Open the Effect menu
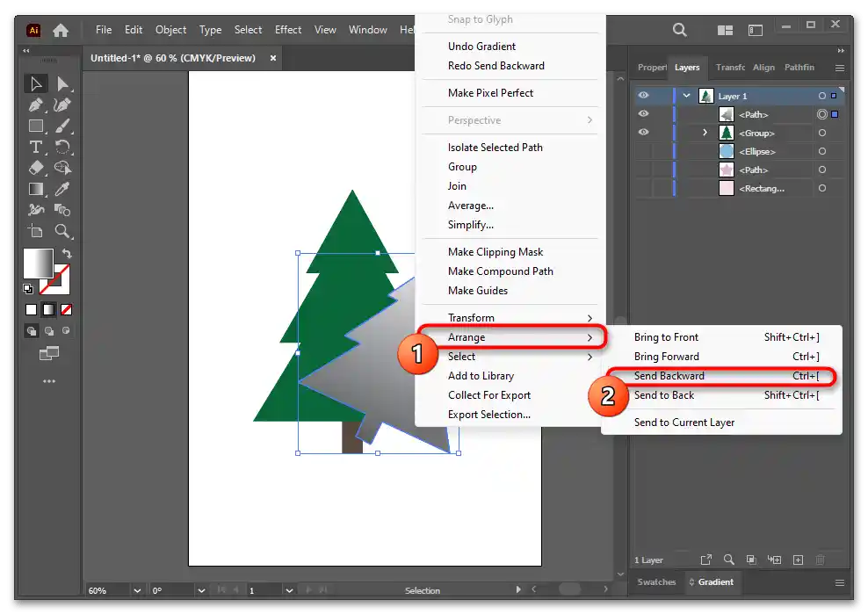868x614 pixels. point(288,30)
